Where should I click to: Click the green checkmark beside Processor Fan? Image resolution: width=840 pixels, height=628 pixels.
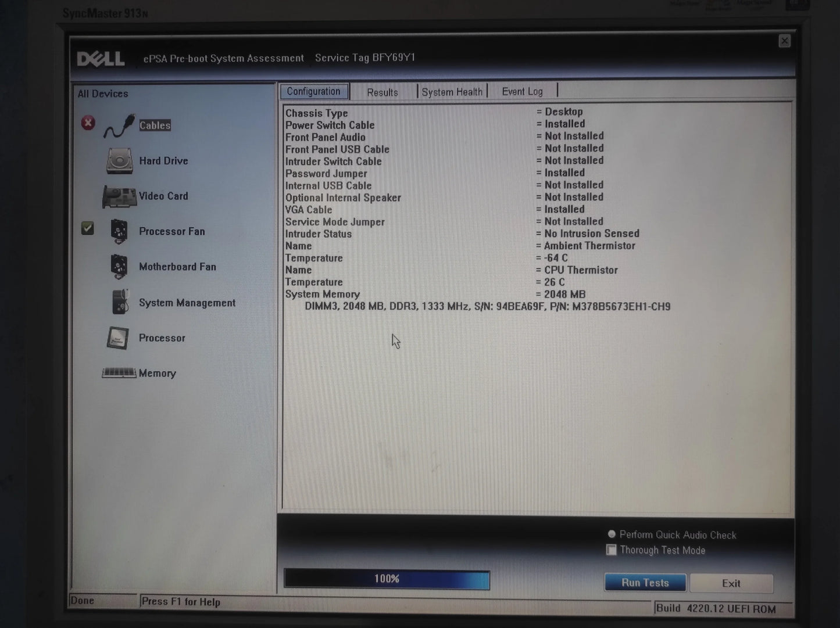tap(88, 228)
